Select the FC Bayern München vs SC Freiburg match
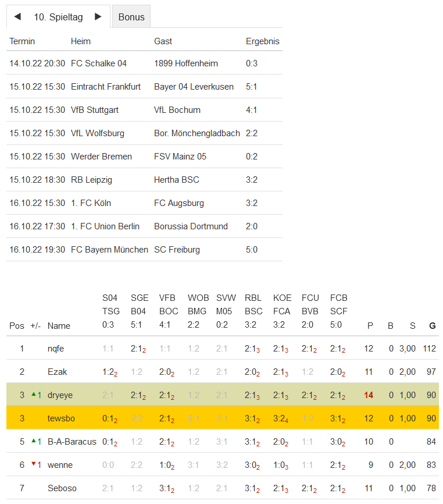 coord(144,250)
